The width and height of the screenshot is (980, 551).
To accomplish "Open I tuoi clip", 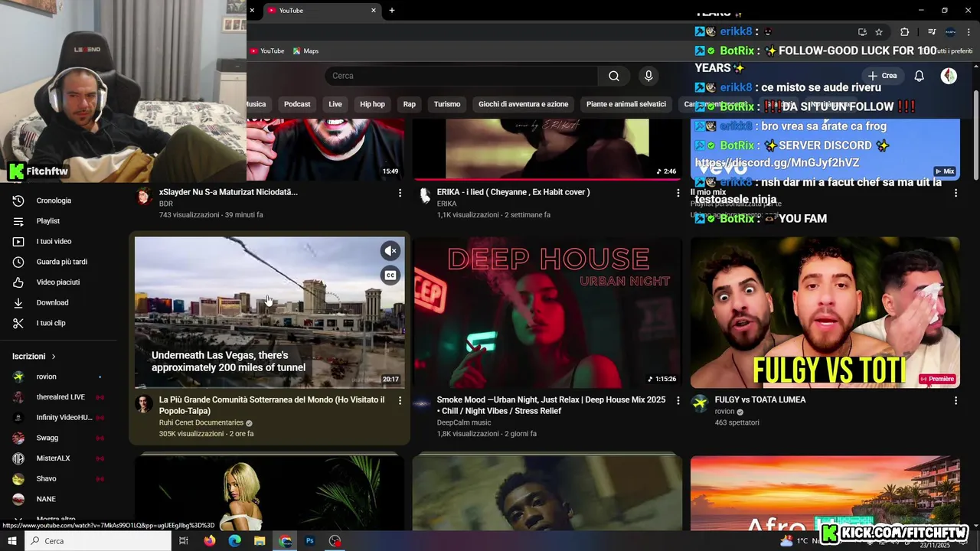I will [x=51, y=323].
